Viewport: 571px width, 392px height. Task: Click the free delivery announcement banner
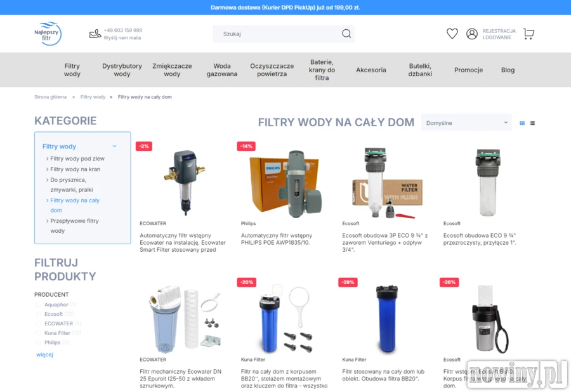click(x=285, y=7)
